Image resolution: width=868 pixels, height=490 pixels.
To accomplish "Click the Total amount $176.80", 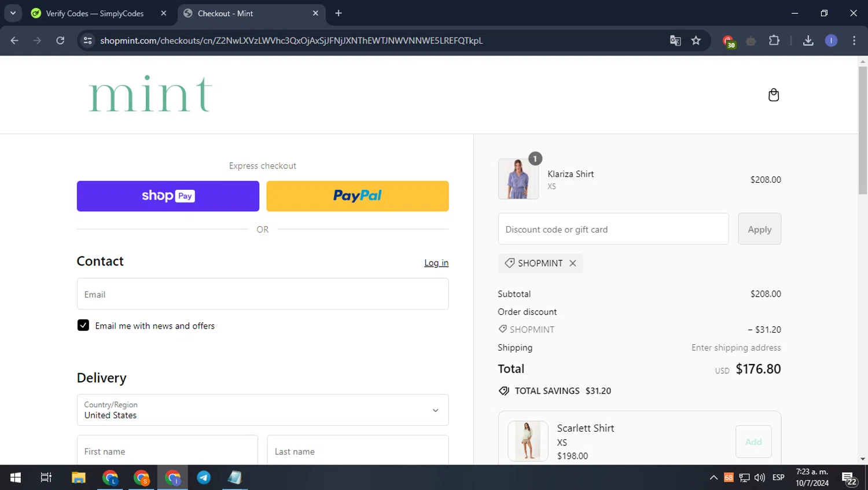I will [758, 369].
